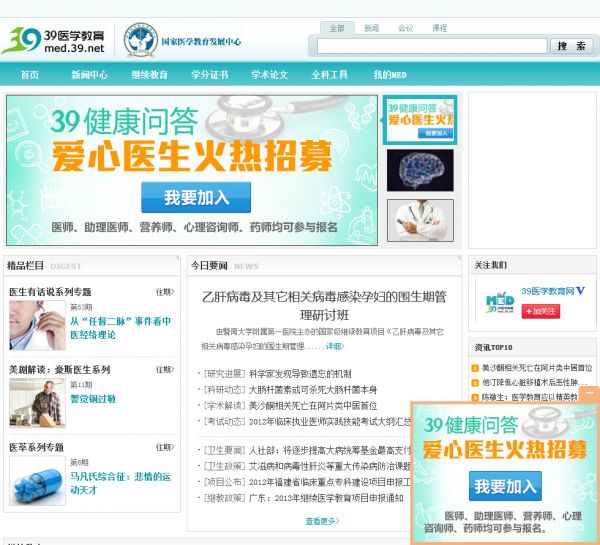Image resolution: width=600 pixels, height=545 pixels.
Task: Minimize the floating 39健康问答 popup ad
Action: [x=589, y=393]
